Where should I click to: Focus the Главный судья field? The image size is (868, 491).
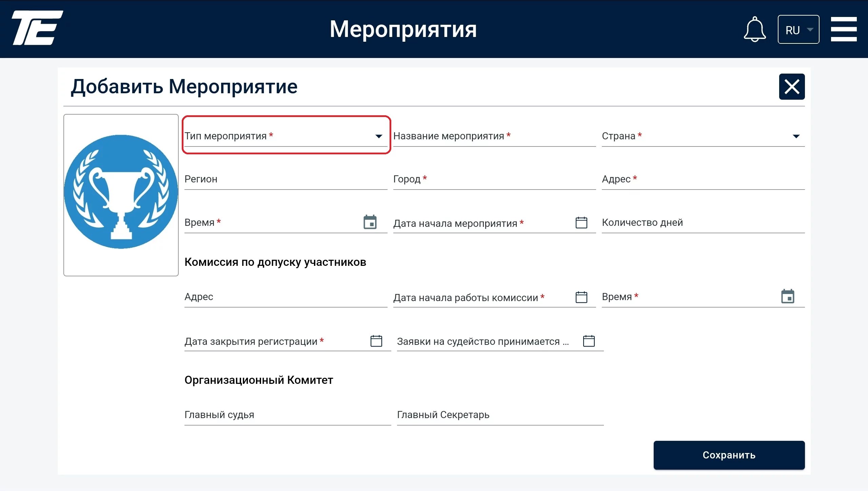coord(288,415)
